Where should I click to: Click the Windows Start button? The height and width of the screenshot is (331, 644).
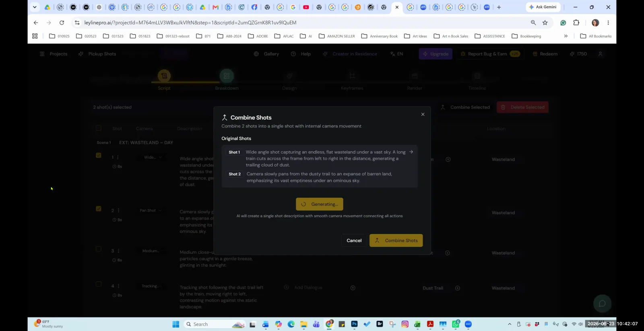point(176,324)
